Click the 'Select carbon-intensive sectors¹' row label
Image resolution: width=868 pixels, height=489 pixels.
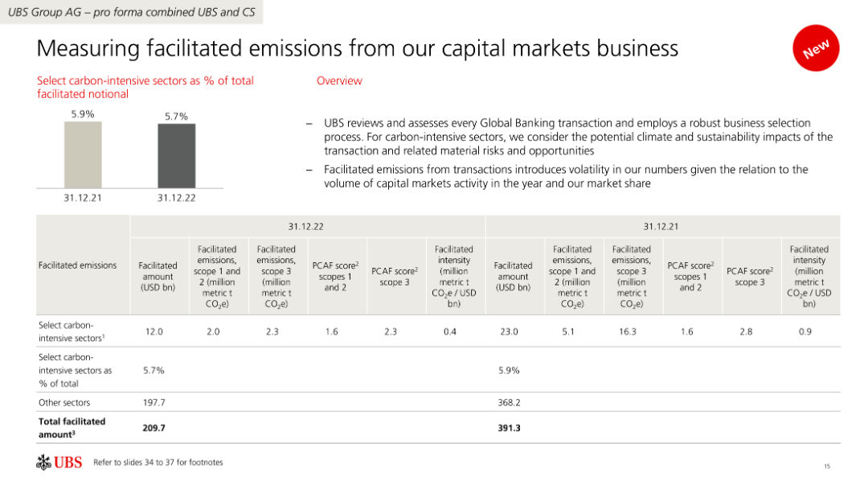point(72,331)
